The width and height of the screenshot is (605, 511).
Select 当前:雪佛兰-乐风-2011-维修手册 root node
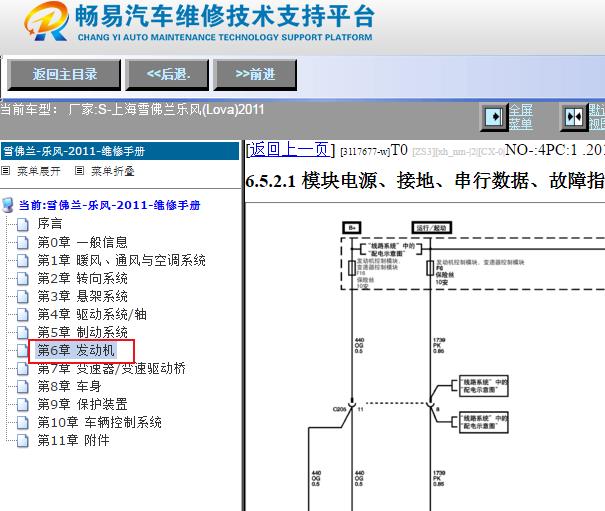(x=110, y=205)
